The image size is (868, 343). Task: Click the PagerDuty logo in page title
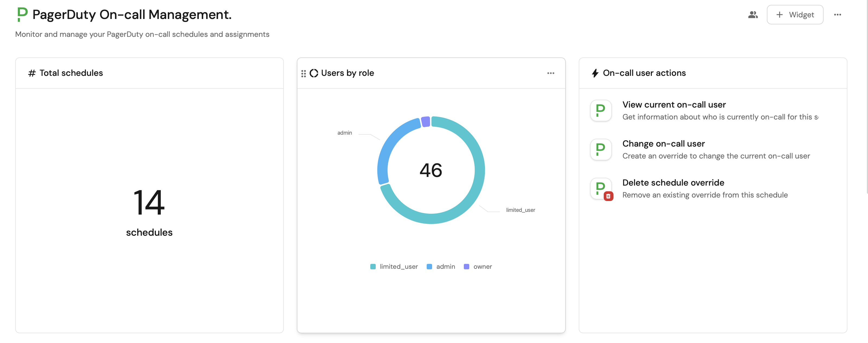point(22,14)
